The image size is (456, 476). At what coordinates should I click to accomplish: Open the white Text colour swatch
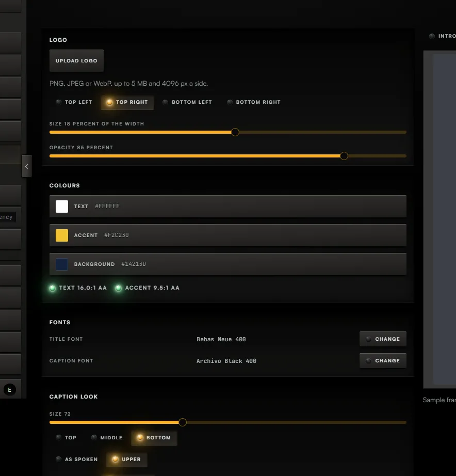(x=62, y=207)
